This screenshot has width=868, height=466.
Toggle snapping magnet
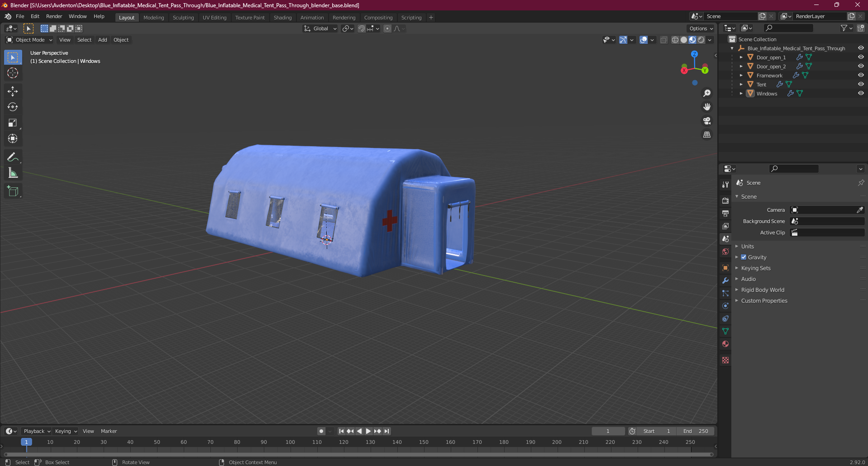(x=361, y=29)
